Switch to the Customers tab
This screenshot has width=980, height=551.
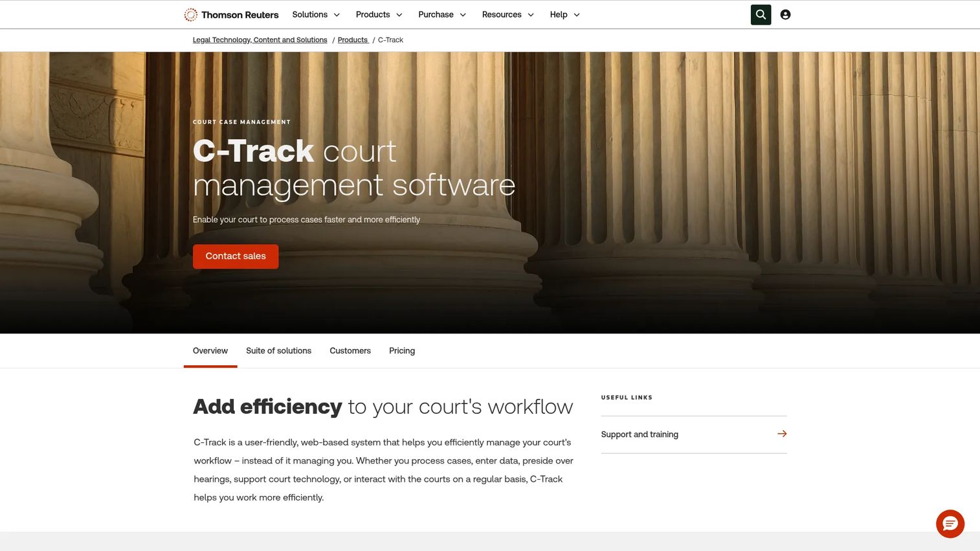(350, 351)
